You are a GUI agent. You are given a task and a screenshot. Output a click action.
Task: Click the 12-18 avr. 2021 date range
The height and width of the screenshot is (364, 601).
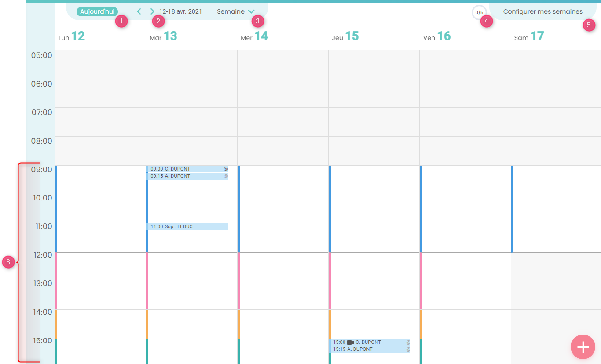coord(180,11)
